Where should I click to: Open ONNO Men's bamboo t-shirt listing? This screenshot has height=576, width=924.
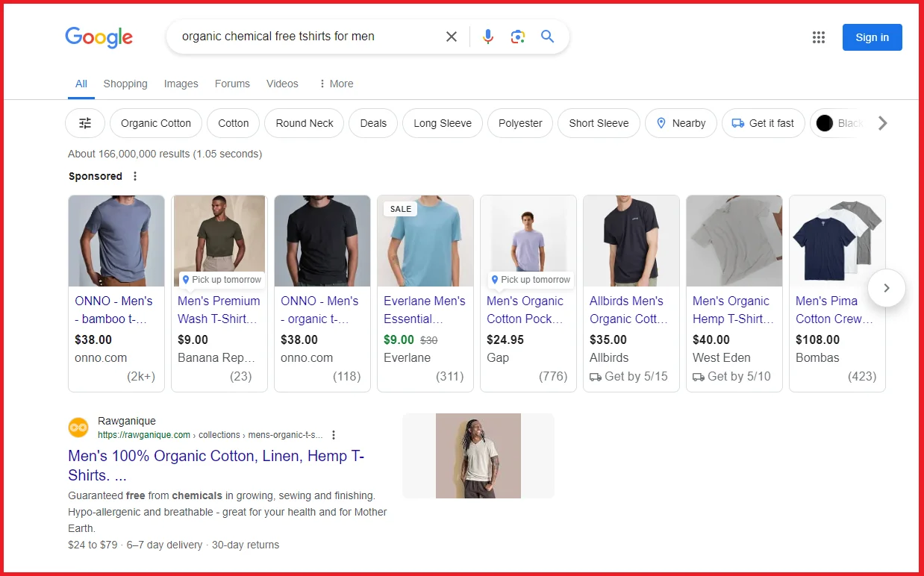(113, 310)
